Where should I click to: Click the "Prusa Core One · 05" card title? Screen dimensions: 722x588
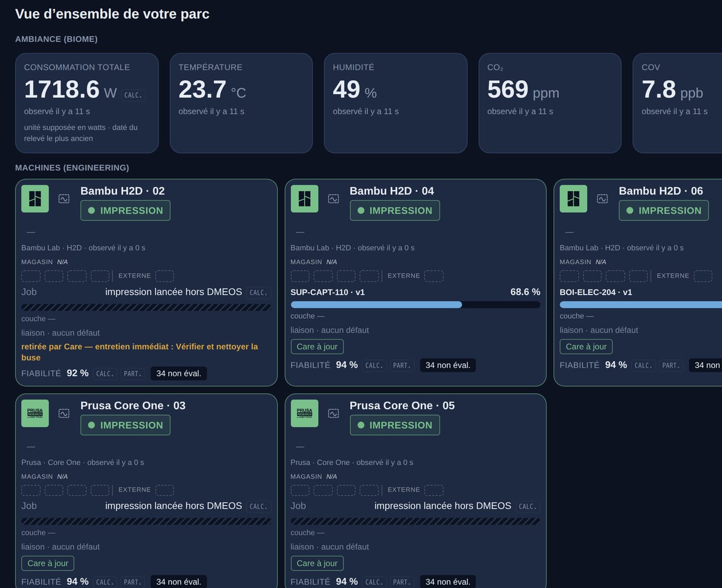tap(402, 405)
